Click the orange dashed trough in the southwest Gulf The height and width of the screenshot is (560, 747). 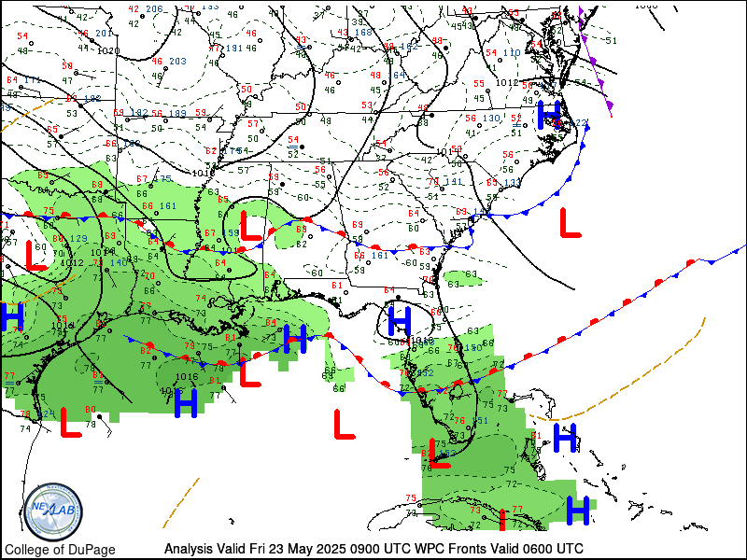pos(181,503)
